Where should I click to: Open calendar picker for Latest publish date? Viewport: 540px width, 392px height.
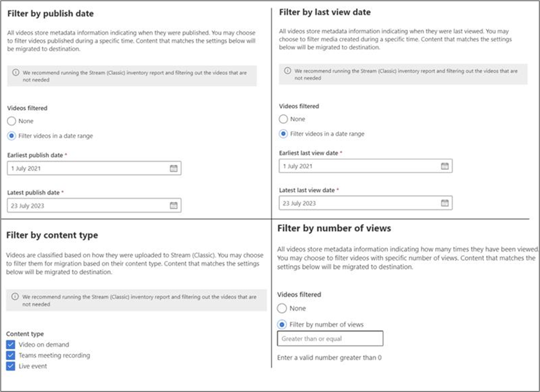[x=174, y=206]
